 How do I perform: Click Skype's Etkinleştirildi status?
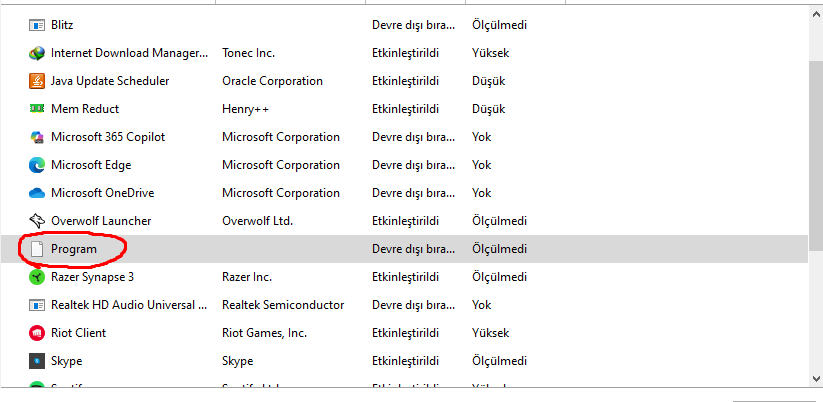(x=405, y=361)
